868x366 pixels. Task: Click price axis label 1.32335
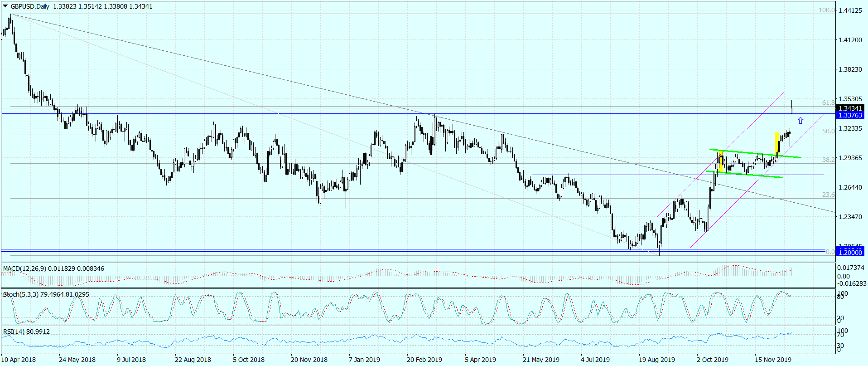(x=850, y=128)
